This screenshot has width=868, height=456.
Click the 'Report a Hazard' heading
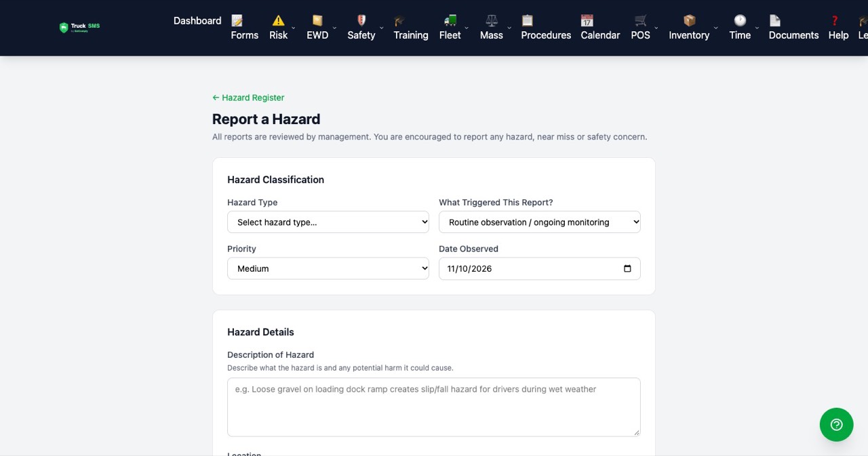point(266,119)
